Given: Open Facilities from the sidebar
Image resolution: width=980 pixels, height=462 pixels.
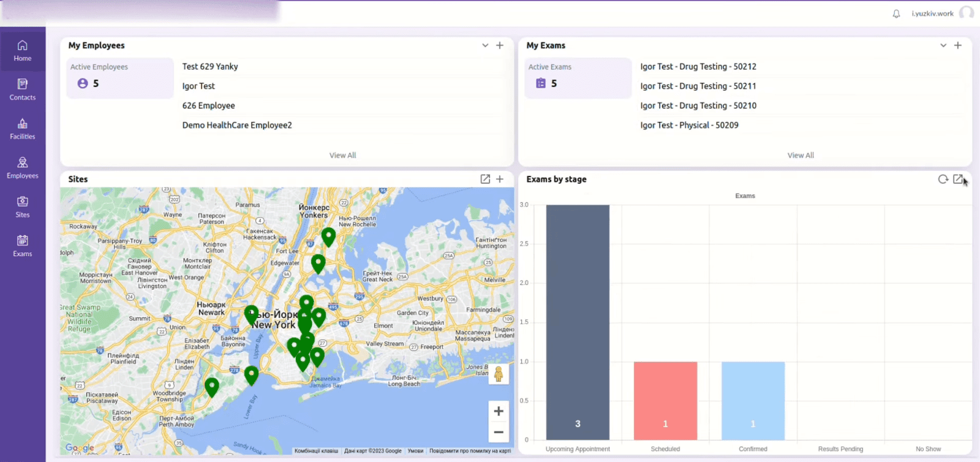Looking at the screenshot, I should (23, 129).
